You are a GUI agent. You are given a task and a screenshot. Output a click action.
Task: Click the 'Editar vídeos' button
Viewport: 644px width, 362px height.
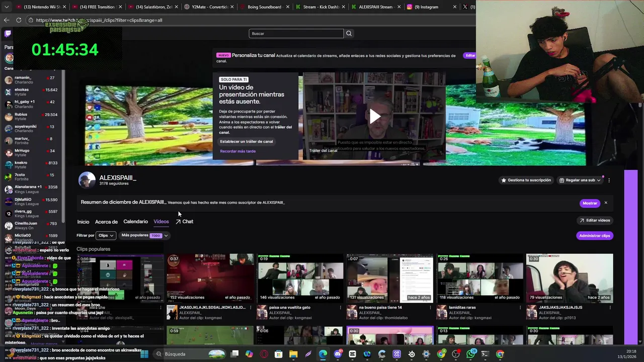(x=595, y=220)
